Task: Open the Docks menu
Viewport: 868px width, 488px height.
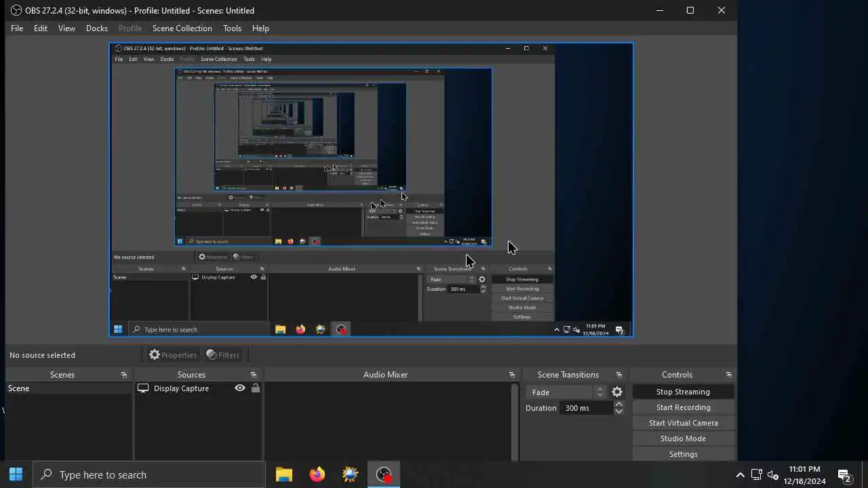Action: click(97, 28)
